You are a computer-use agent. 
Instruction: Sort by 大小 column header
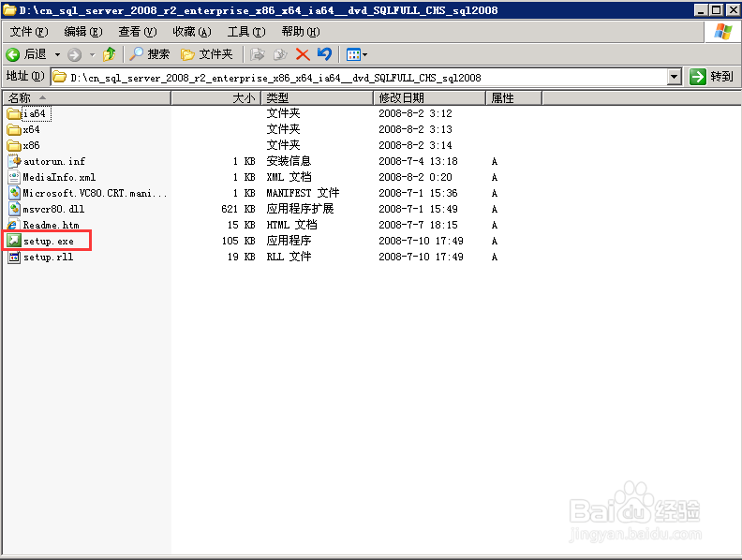(215, 98)
